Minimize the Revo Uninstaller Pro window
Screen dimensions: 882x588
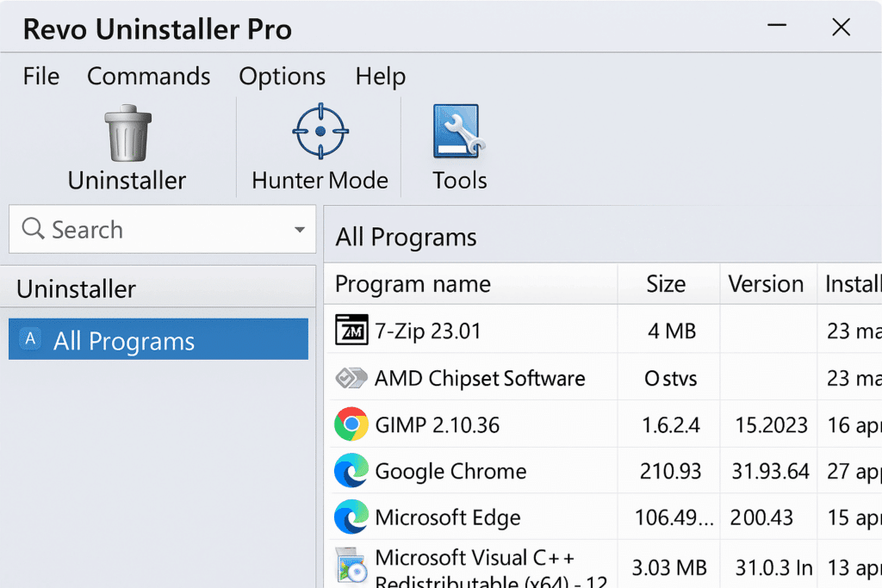(x=777, y=25)
